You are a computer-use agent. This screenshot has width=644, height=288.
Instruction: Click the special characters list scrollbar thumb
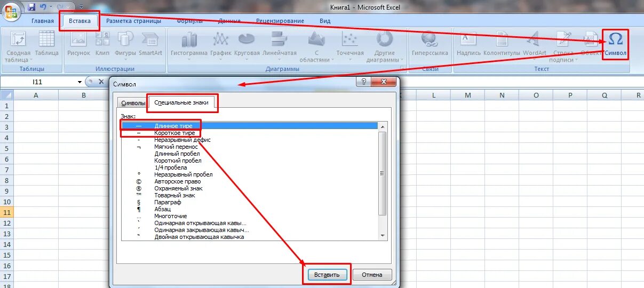point(382,173)
